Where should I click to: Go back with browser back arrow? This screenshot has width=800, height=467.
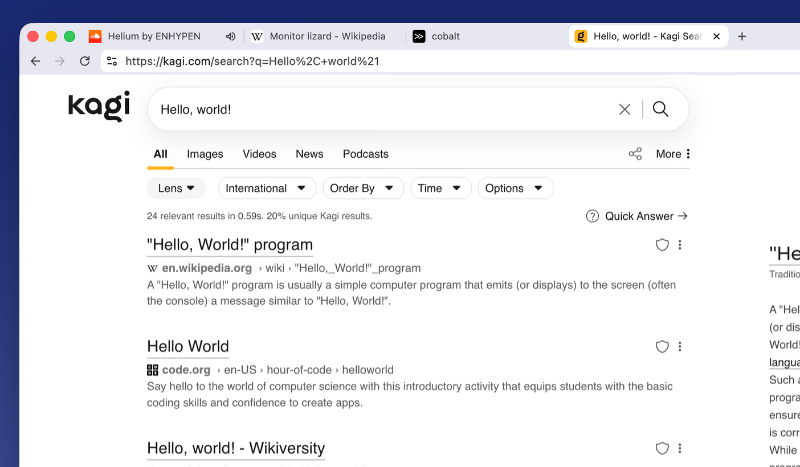click(x=36, y=61)
